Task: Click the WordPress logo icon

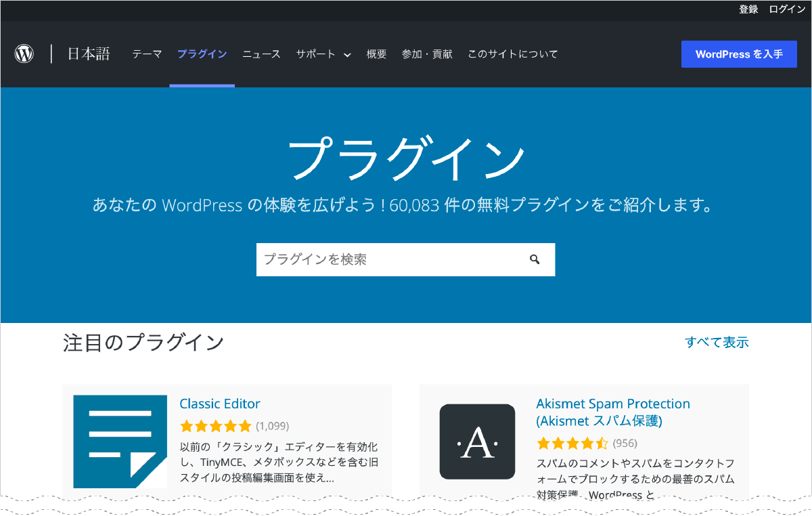Action: point(24,54)
